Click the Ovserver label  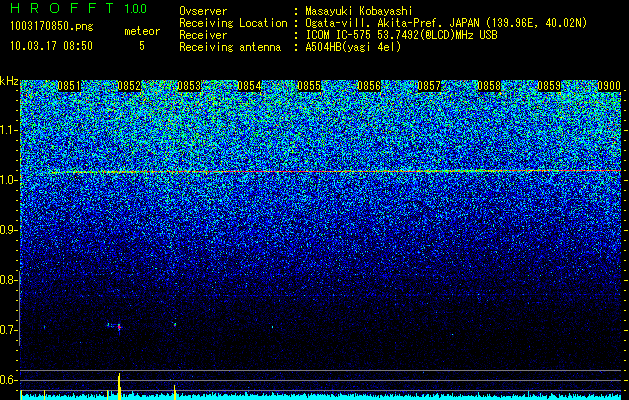[203, 11]
